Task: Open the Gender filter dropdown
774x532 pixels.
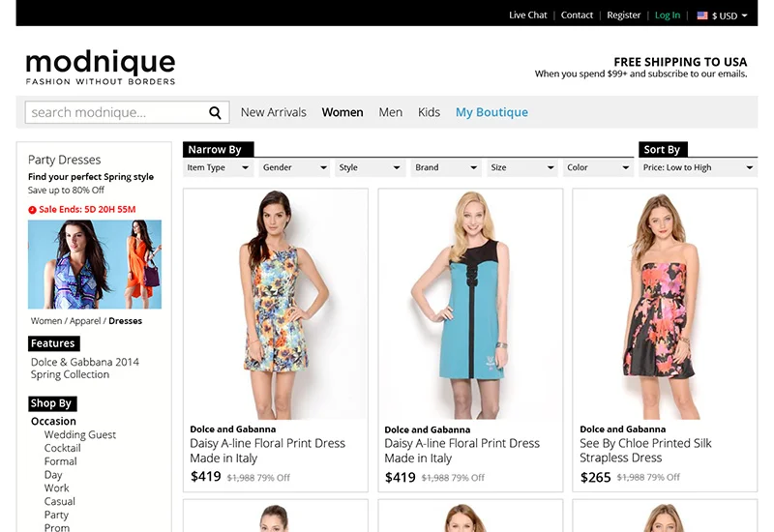Action: [x=294, y=167]
